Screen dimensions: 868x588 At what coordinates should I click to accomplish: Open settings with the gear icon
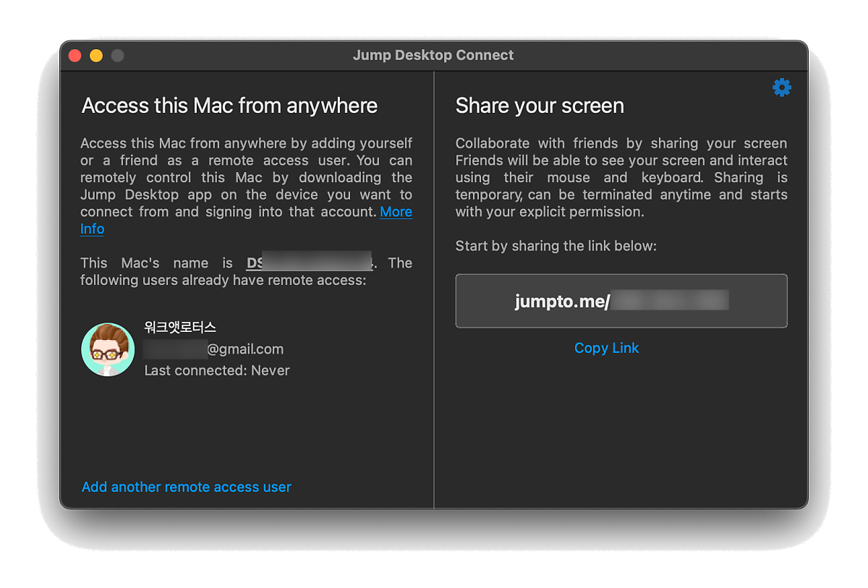[x=782, y=88]
